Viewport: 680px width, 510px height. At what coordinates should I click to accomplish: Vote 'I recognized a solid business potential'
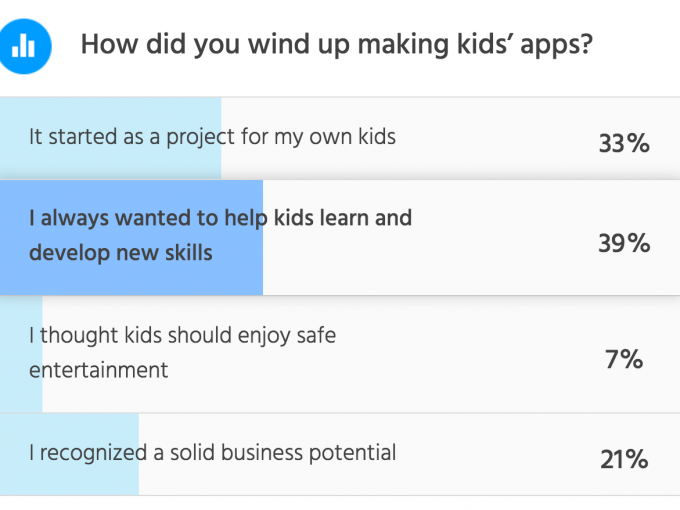pos(212,453)
